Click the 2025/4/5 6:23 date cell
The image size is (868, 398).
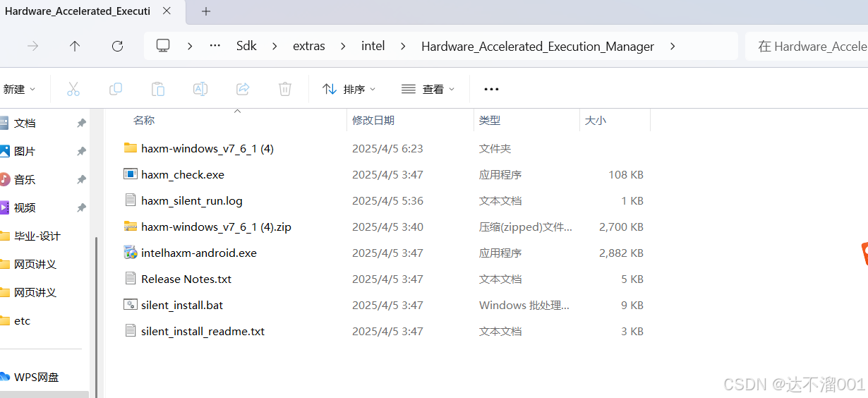[387, 148]
